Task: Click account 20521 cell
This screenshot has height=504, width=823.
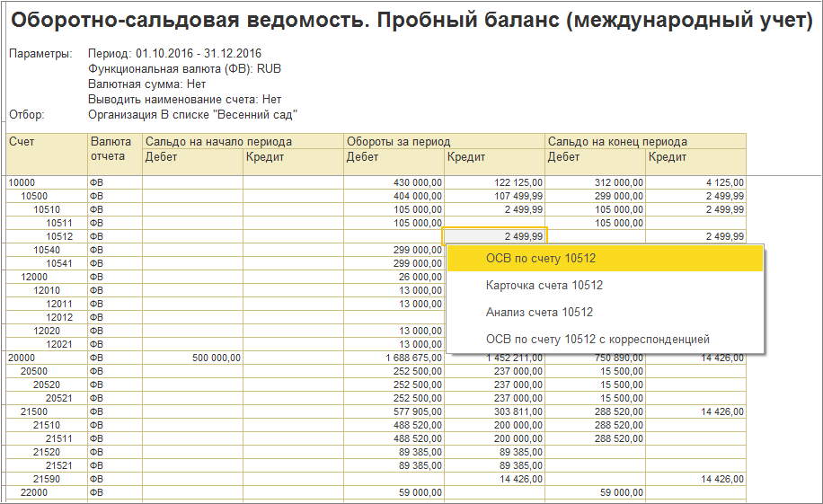Action: 47,398
